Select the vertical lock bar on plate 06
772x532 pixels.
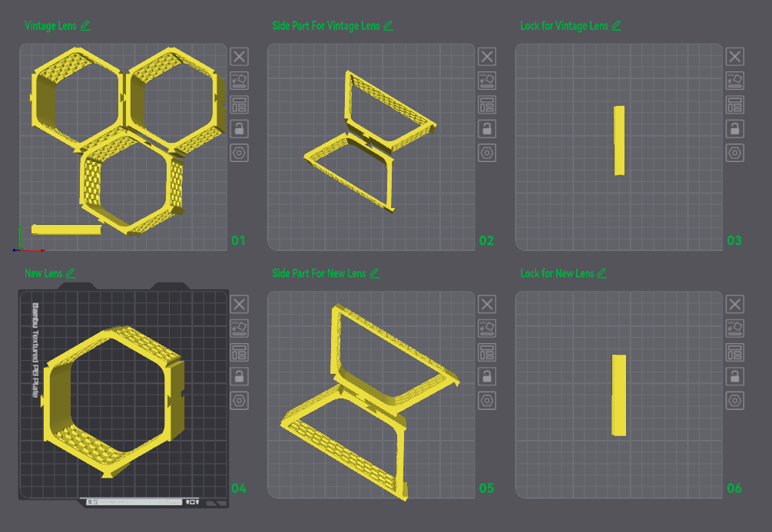click(x=619, y=395)
